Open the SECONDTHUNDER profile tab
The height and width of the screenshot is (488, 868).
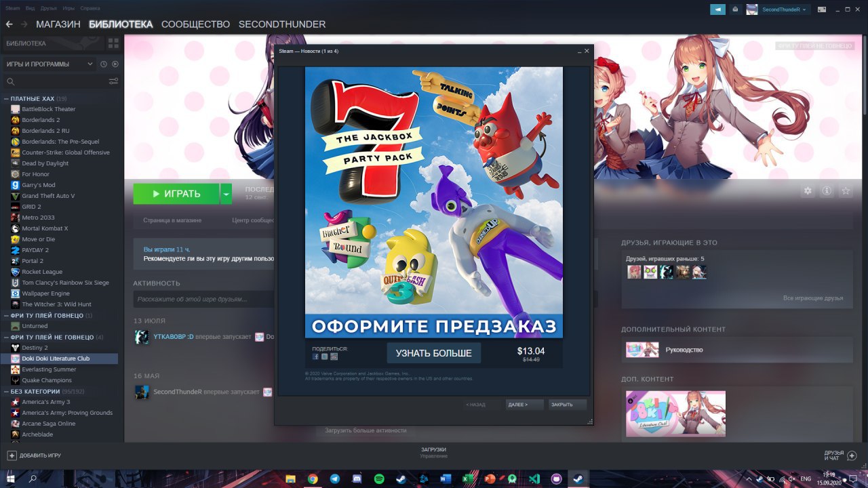[282, 24]
